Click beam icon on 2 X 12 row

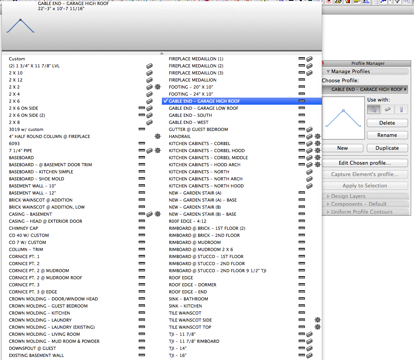coord(149,80)
